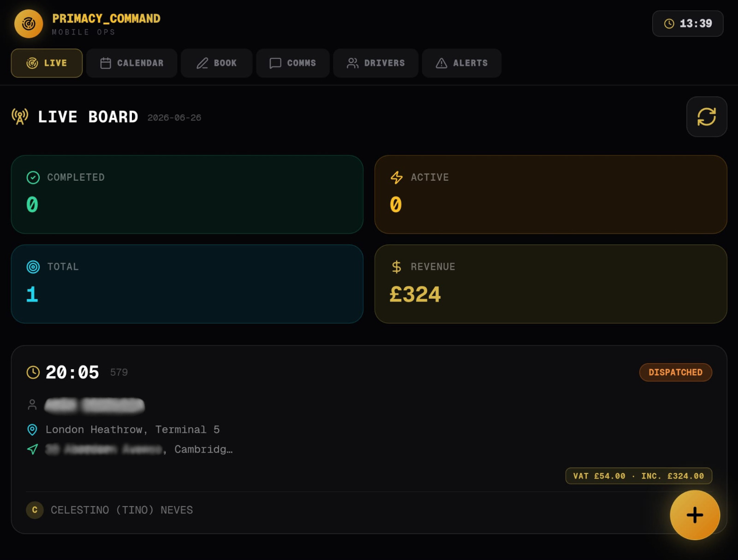738x560 pixels.
Task: Click the destination arrow icon
Action: point(32,449)
